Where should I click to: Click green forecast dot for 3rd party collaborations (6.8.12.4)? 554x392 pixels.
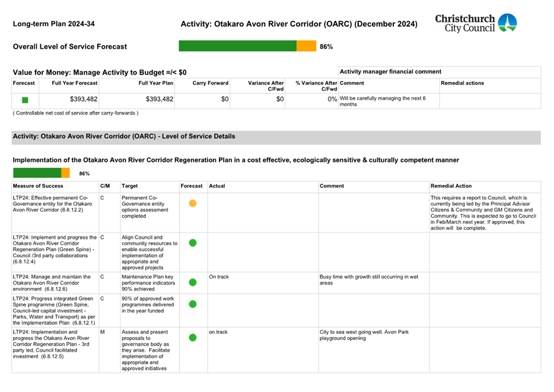[x=193, y=243]
